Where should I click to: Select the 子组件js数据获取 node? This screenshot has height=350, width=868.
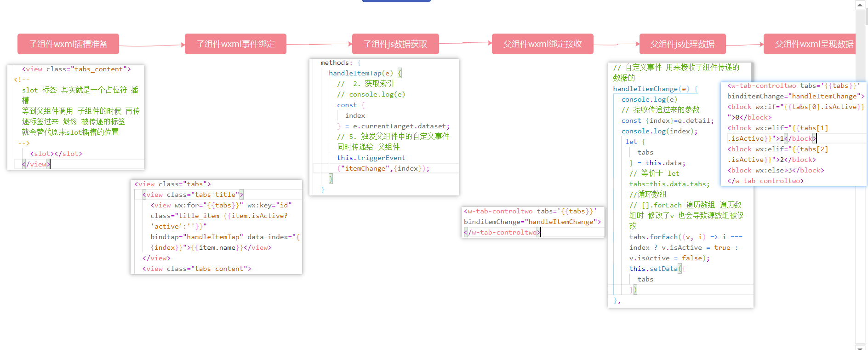tap(395, 44)
